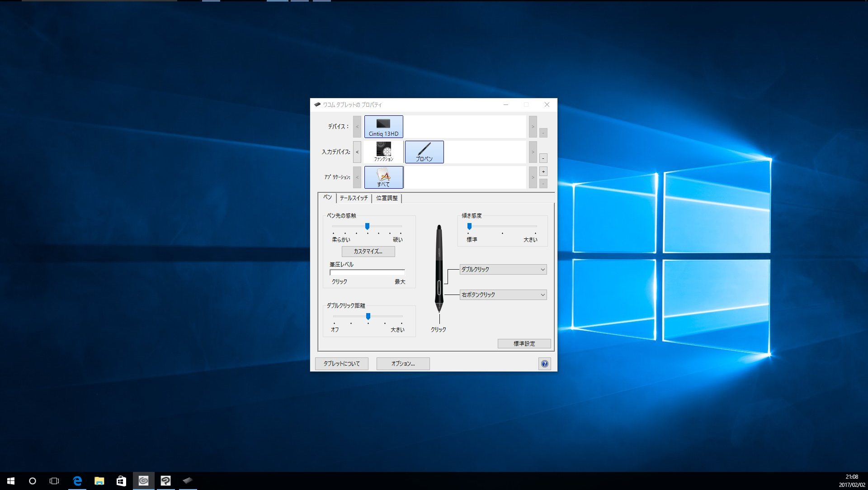
Task: Click the 標準設定 default button
Action: coord(524,344)
